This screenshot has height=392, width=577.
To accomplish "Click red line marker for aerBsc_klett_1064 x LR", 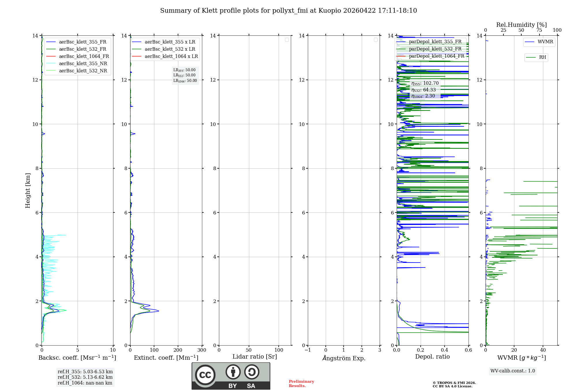I will pos(137,56).
